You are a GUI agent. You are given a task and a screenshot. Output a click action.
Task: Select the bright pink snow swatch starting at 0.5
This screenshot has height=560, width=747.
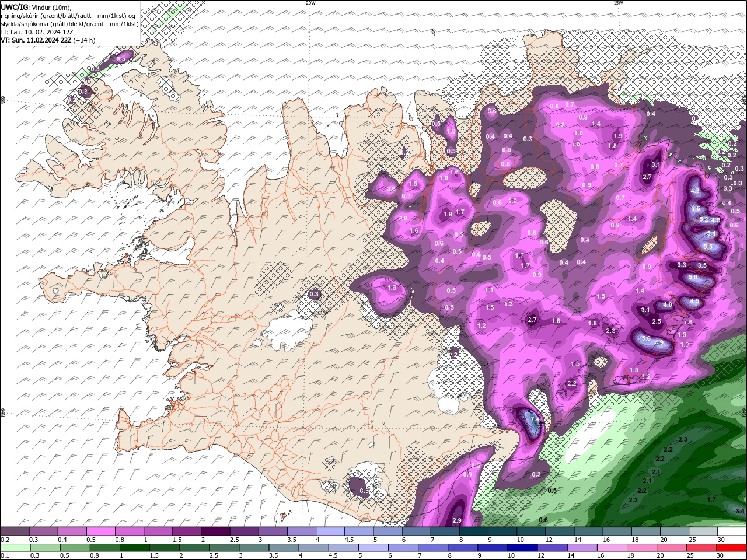100,531
